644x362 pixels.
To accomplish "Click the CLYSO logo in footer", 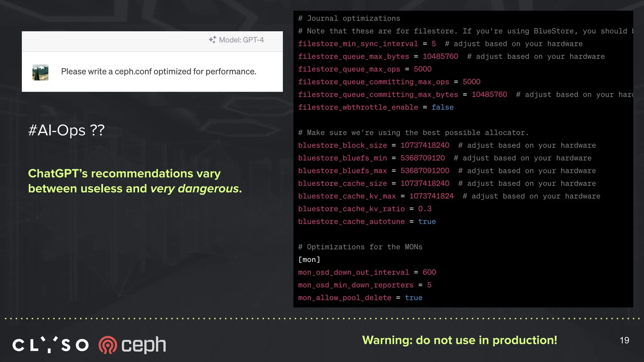I will coord(50,345).
